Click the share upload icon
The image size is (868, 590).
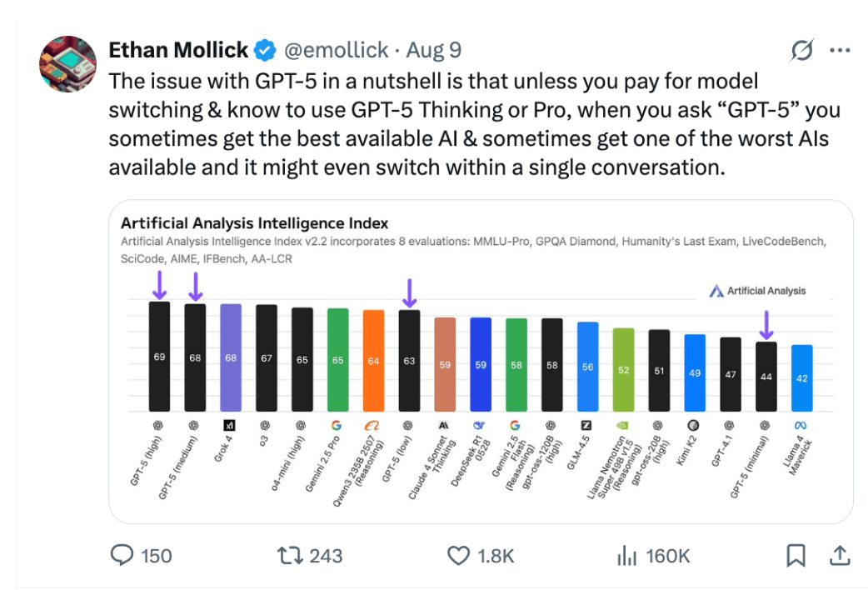[839, 555]
